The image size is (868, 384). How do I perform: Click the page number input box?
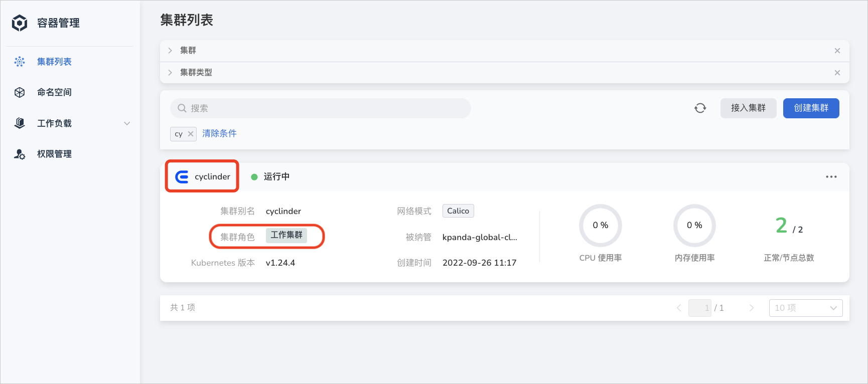700,308
